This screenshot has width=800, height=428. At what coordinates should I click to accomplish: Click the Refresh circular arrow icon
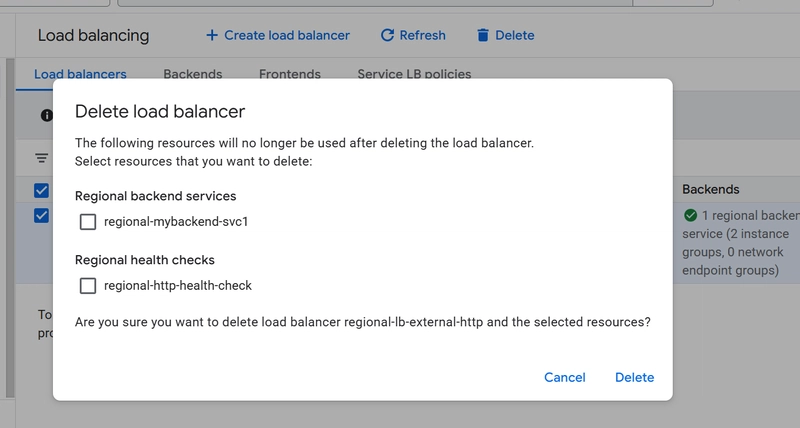(x=387, y=35)
